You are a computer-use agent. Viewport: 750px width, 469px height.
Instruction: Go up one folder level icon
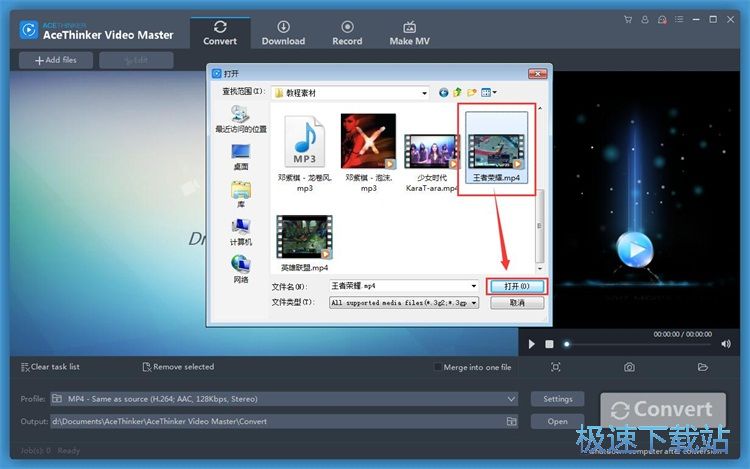click(x=457, y=93)
